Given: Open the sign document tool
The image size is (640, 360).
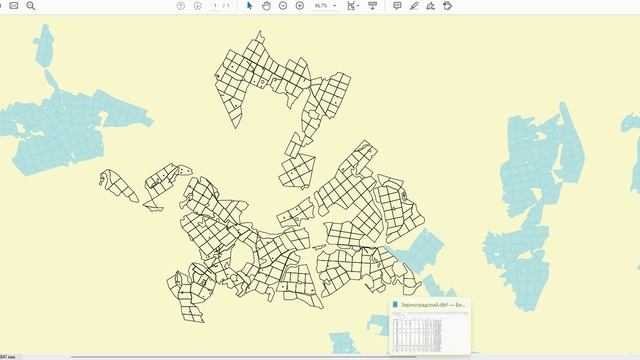Looking at the screenshot, I should [431, 6].
